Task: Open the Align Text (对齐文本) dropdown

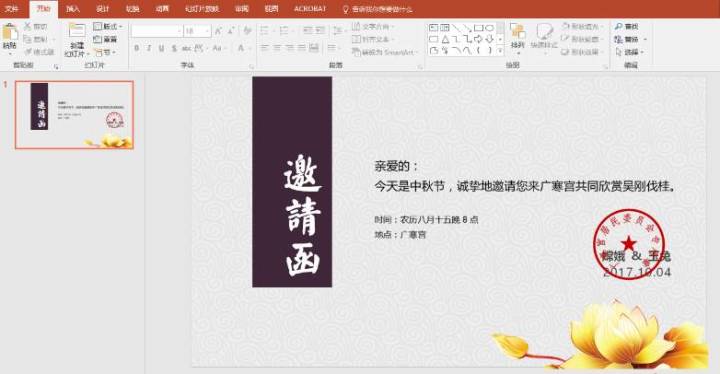Action: point(373,40)
